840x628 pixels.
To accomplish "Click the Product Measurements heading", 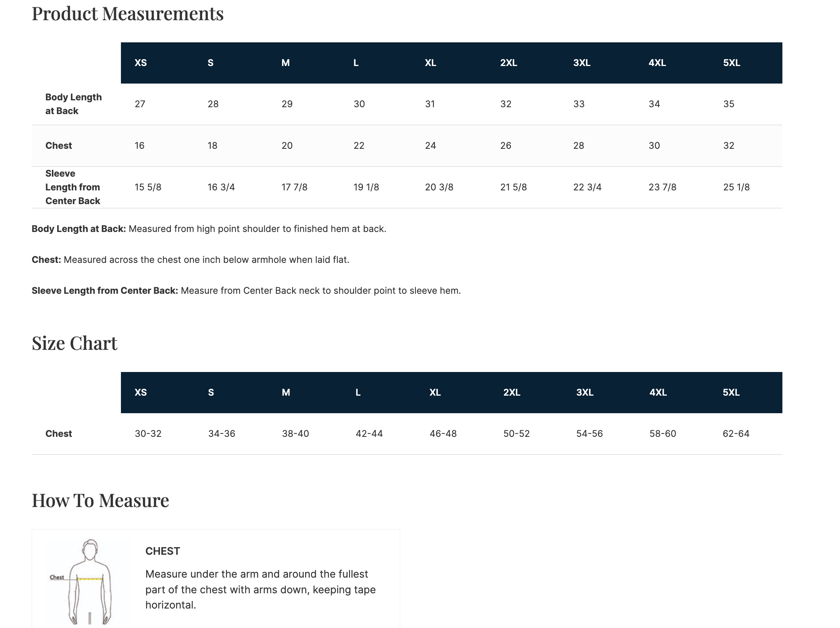I will click(x=127, y=14).
